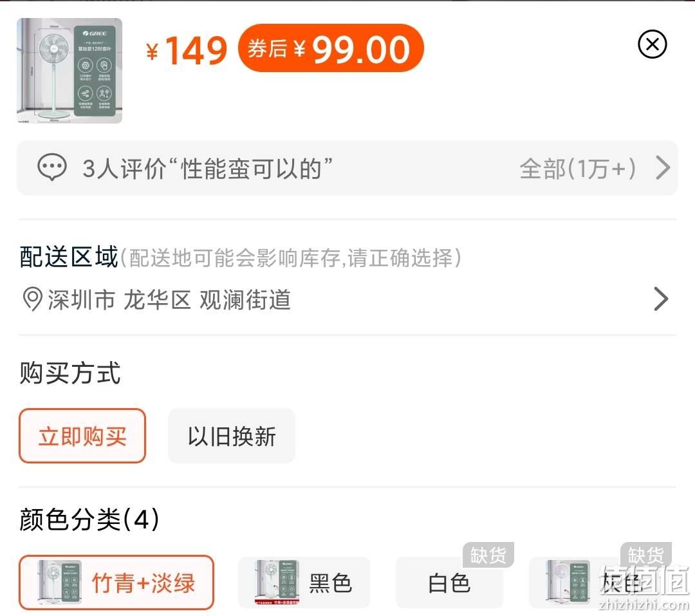Choose the 黑色 color option
The image size is (695, 616).
[304, 583]
